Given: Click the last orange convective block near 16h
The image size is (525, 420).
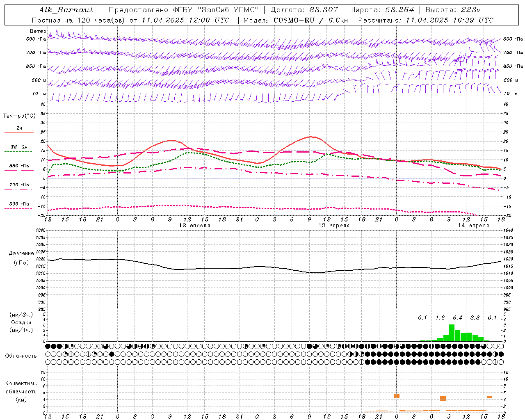Looking at the screenshot, I should tap(489, 397).
